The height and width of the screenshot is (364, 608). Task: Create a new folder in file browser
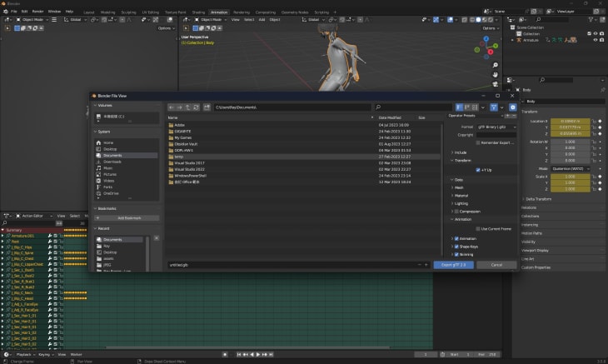coord(207,107)
